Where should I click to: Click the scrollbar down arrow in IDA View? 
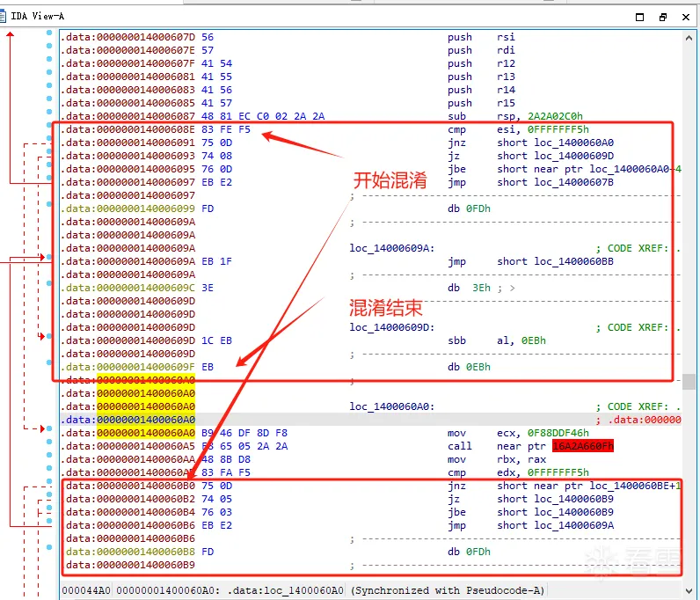click(x=689, y=590)
